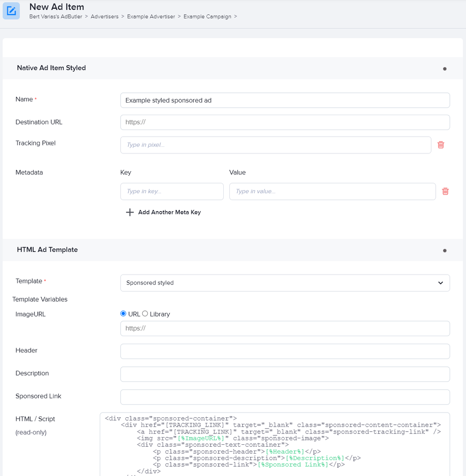Click the HTML / Script label
The width and height of the screenshot is (466, 476).
tap(35, 419)
